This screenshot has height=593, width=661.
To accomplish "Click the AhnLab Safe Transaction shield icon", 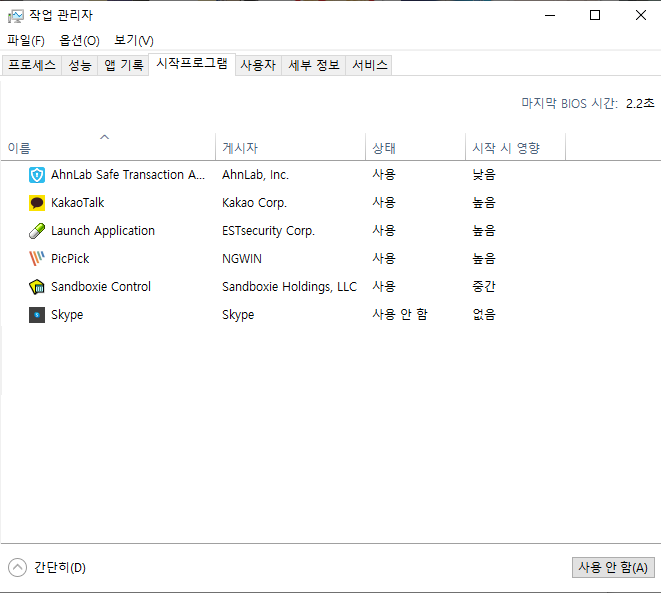I will click(x=37, y=175).
